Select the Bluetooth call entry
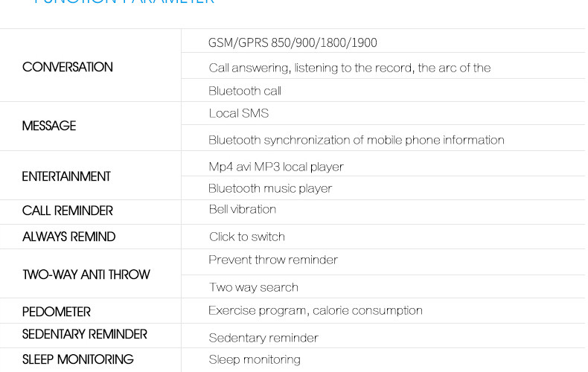The image size is (588, 372). (245, 91)
